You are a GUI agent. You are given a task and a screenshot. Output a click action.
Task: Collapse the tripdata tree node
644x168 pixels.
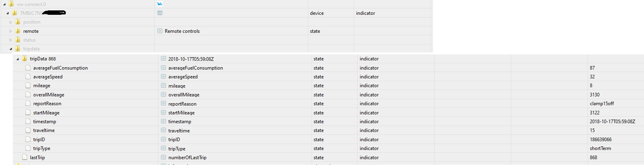pos(11,49)
